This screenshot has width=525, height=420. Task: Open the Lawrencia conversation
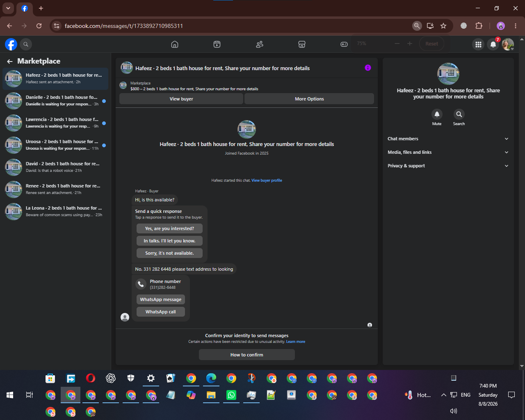pyautogui.click(x=55, y=123)
